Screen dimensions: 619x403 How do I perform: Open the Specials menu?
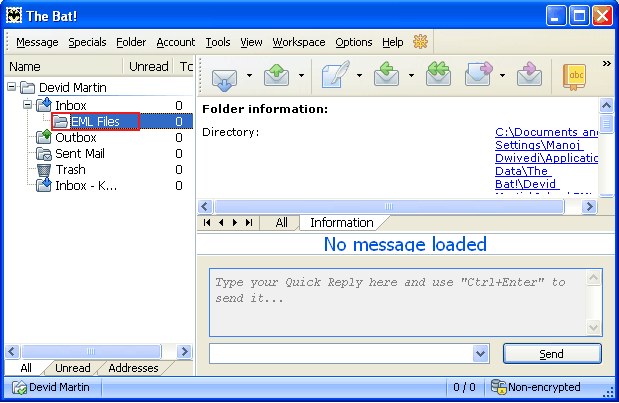click(87, 42)
